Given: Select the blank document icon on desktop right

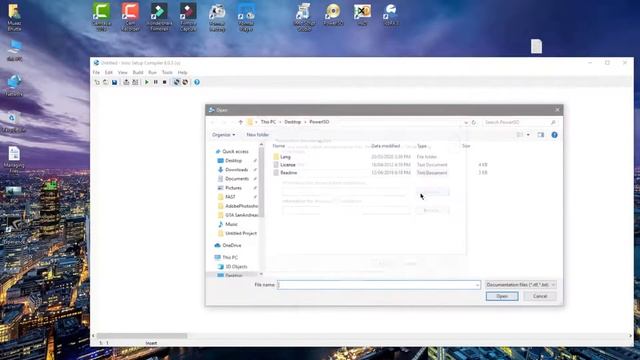Looking at the screenshot, I should point(536,46).
